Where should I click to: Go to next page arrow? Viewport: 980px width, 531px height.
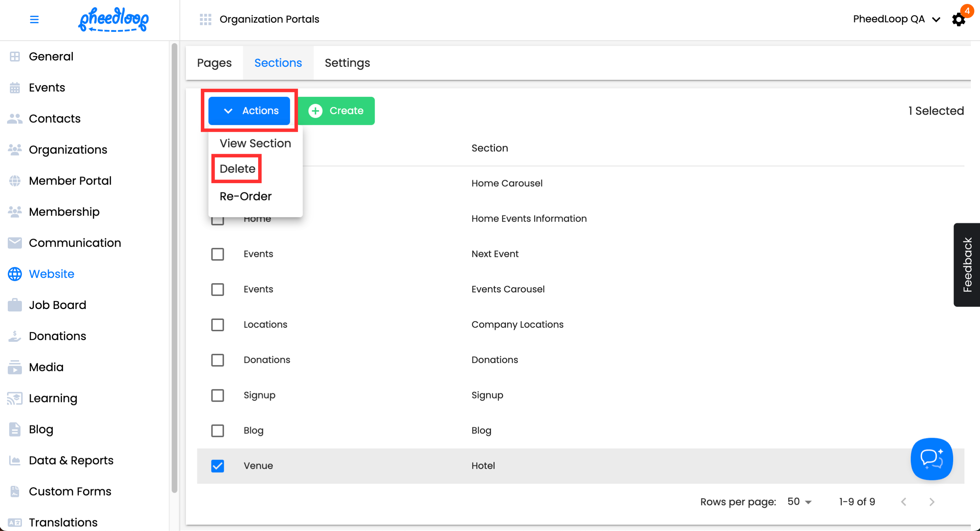[932, 502]
